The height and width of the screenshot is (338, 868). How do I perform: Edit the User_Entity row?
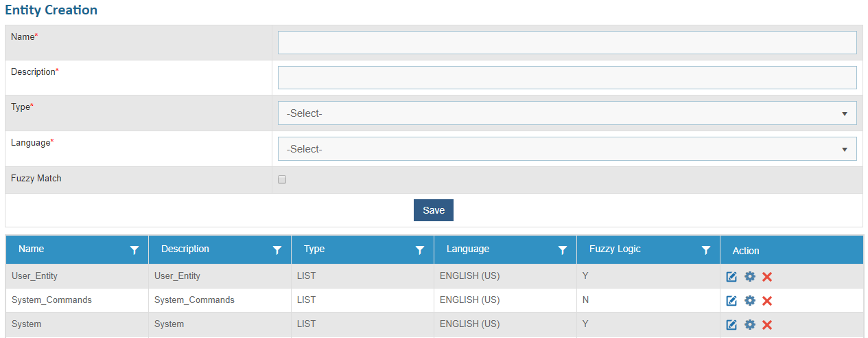(x=731, y=277)
